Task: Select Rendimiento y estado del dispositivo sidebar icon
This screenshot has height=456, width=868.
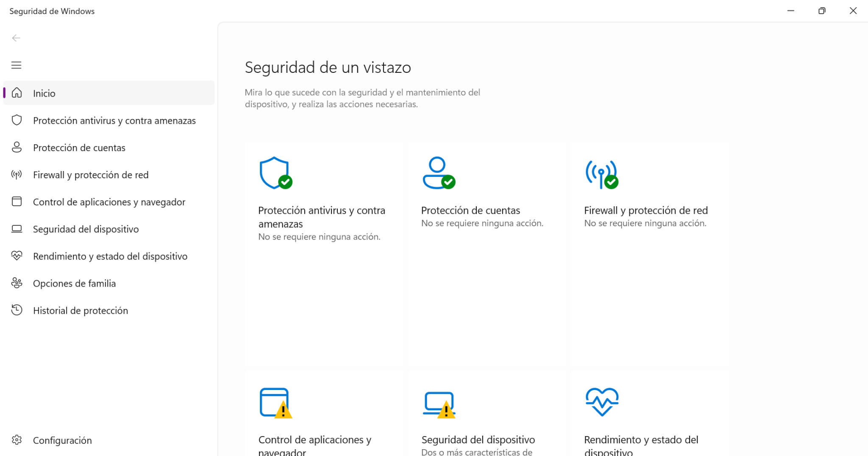Action: (17, 256)
